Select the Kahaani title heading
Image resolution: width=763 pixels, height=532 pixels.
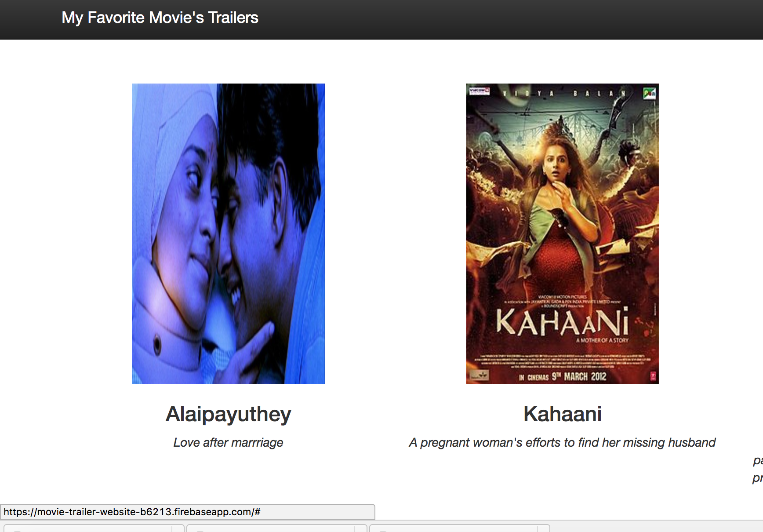[563, 414]
